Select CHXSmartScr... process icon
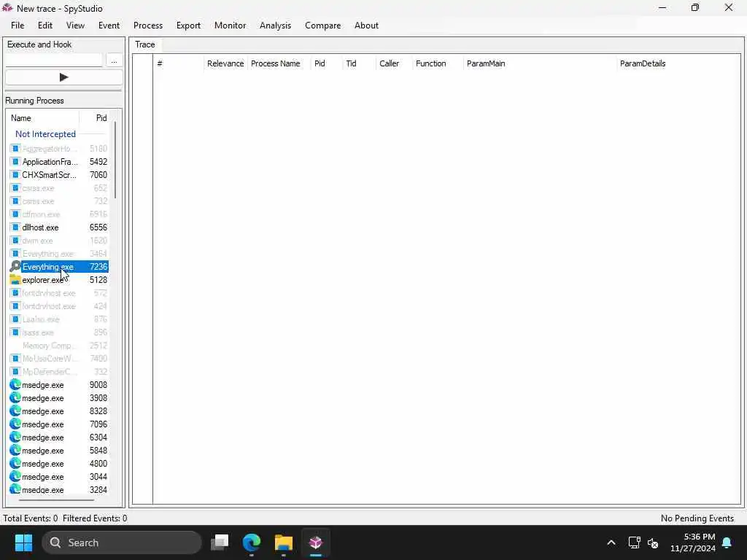Viewport: 747px width, 560px height. (15, 175)
